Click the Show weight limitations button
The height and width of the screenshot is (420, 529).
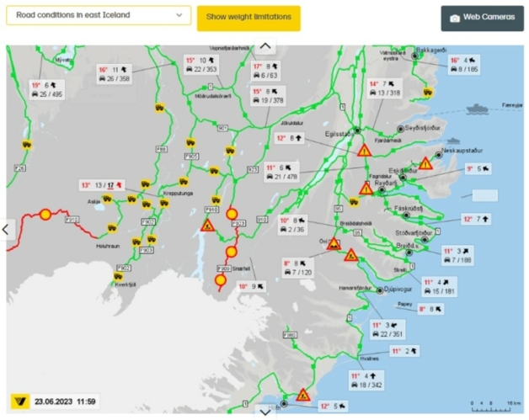click(248, 17)
